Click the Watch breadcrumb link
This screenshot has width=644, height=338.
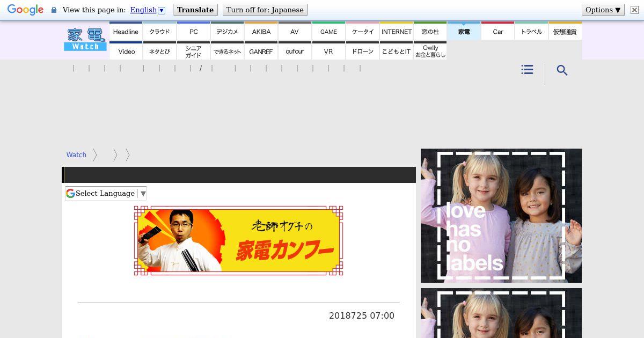(x=76, y=155)
